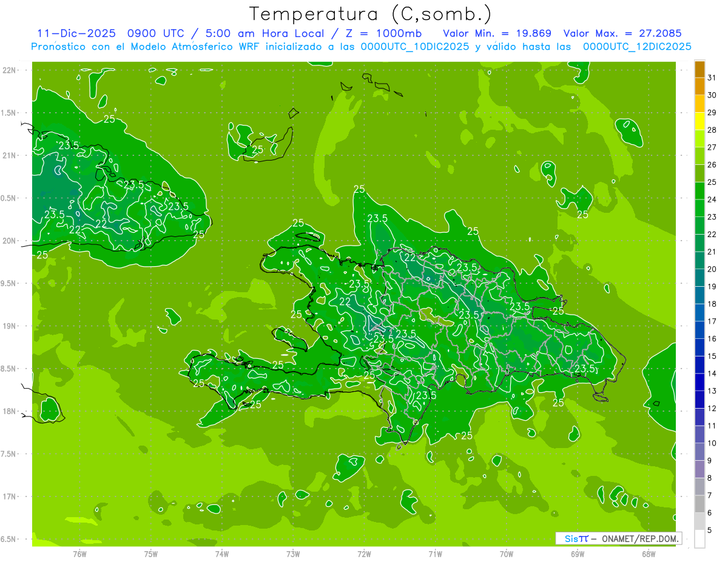Click the orange-brown swatch above the 31 label

click(699, 69)
